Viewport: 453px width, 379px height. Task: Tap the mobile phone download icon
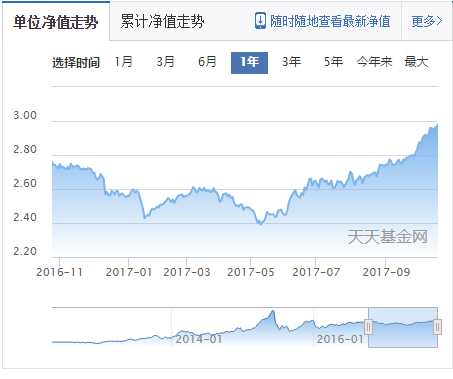tap(260, 21)
